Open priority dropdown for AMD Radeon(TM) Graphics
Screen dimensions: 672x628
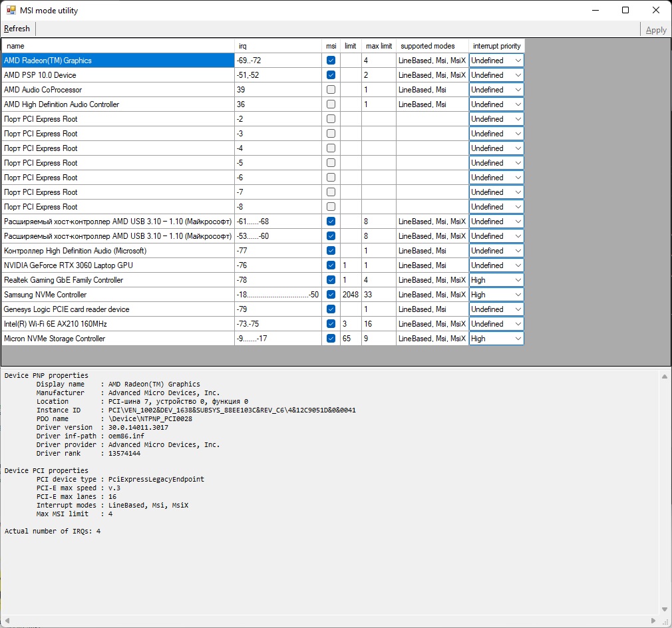[496, 61]
